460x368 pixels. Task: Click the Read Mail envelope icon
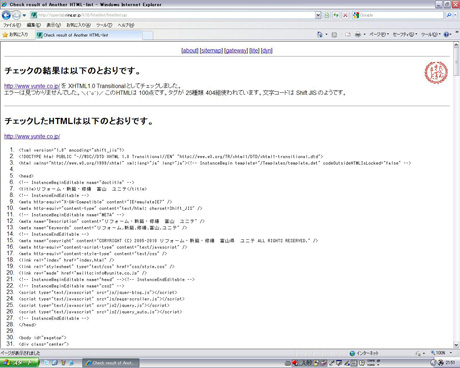pyautogui.click(x=348, y=34)
